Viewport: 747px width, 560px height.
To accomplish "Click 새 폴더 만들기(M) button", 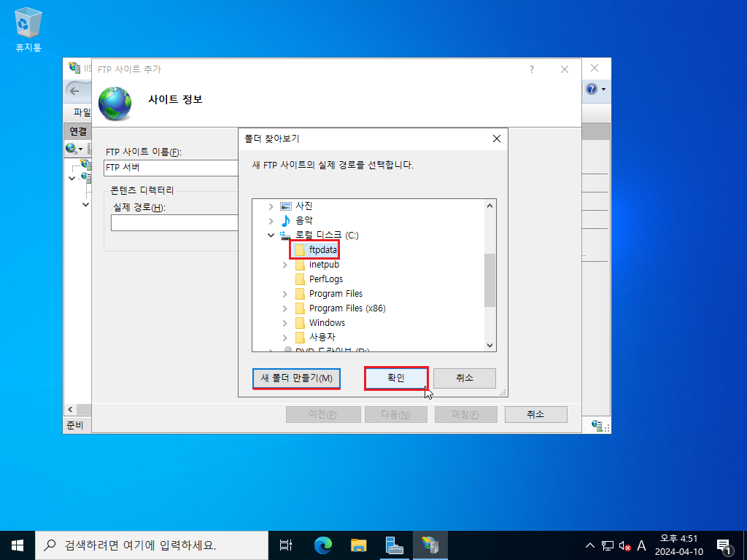I will point(296,378).
